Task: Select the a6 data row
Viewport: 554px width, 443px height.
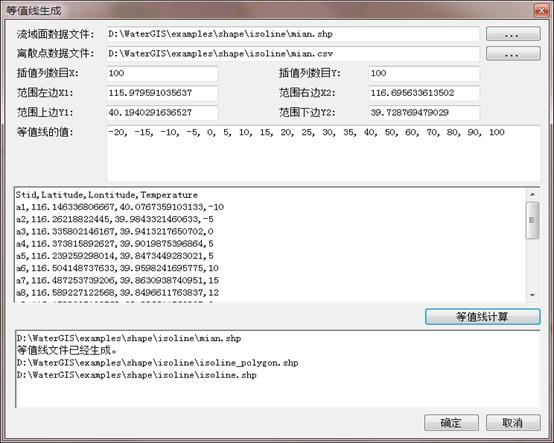Action: (x=117, y=268)
